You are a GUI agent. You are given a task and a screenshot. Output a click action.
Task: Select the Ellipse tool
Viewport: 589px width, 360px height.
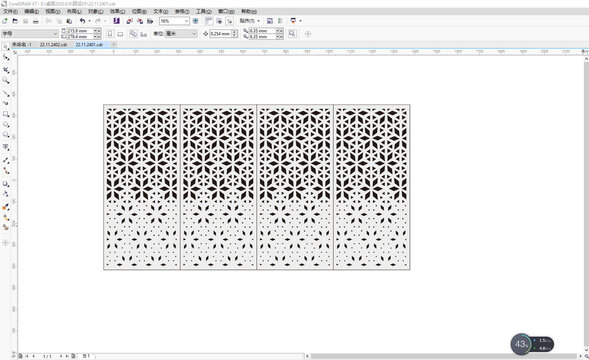click(x=6, y=124)
